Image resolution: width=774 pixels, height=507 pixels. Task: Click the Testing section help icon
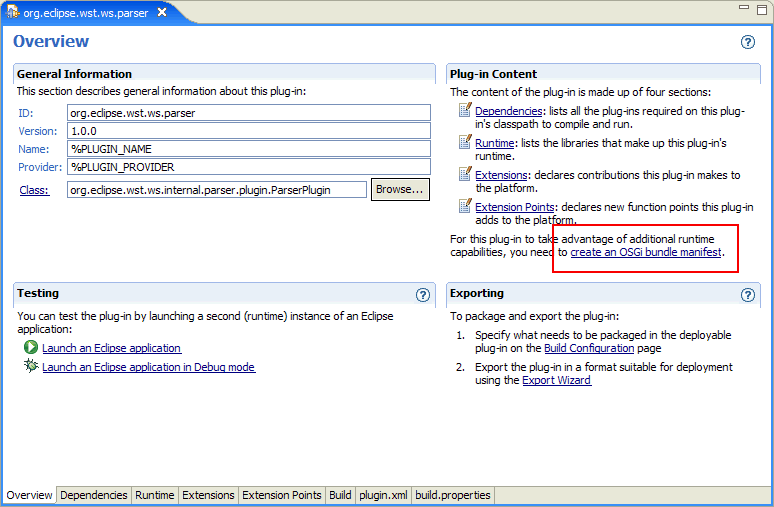click(x=423, y=295)
